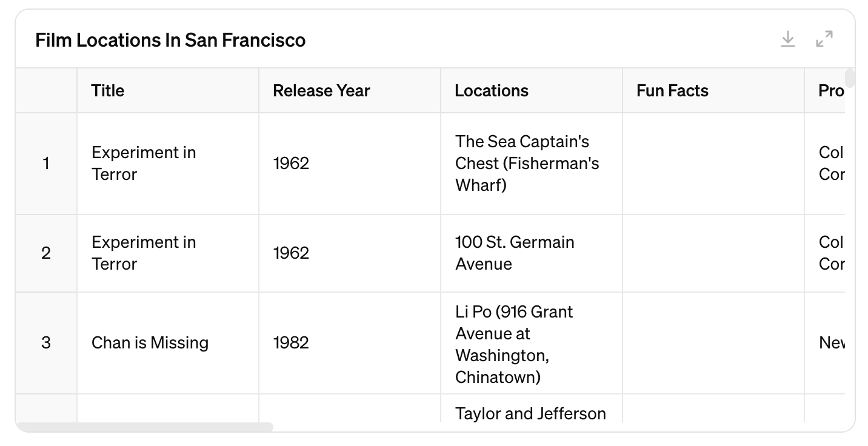
Task: Click the horizontal scrollbar at the bottom
Action: click(145, 427)
